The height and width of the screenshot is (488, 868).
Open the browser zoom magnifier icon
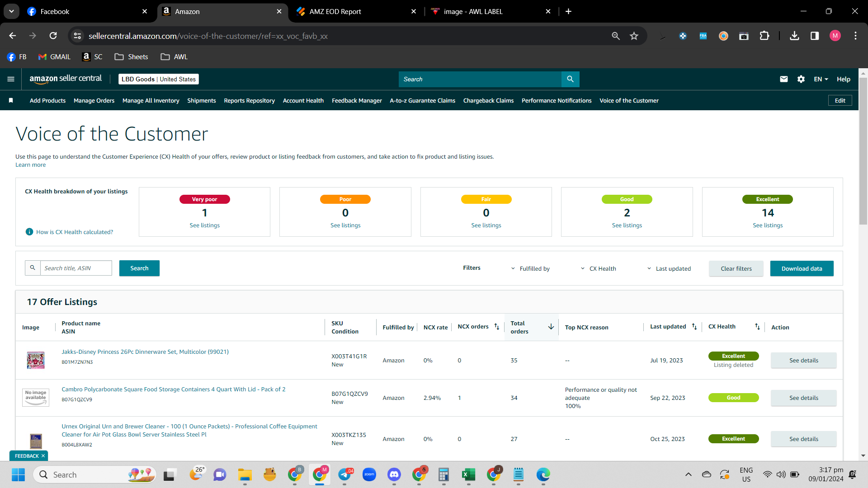click(616, 36)
